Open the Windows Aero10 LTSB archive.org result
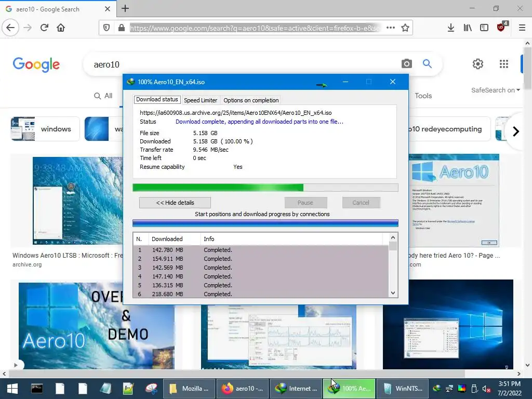Image resolution: width=532 pixels, height=399 pixels. (x=68, y=256)
